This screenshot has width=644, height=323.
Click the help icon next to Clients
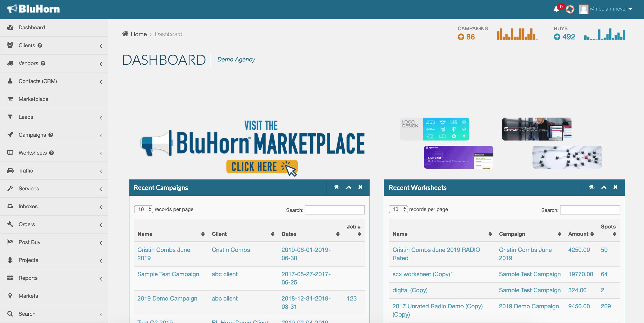(40, 45)
